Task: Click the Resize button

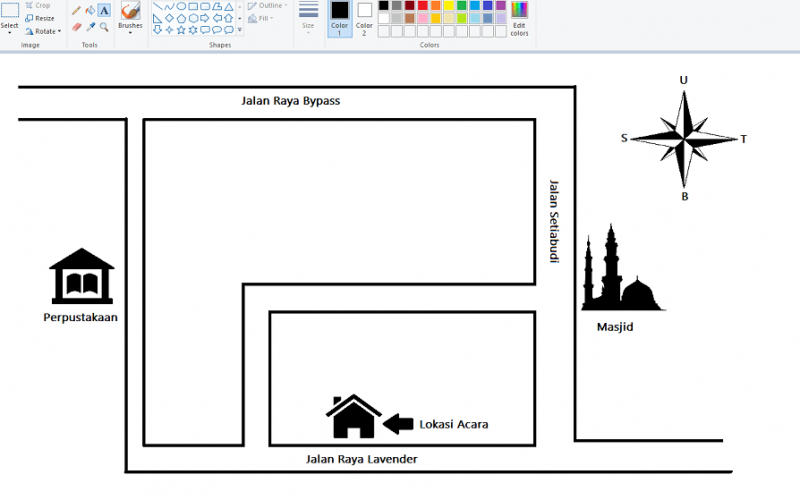Action: [40, 18]
